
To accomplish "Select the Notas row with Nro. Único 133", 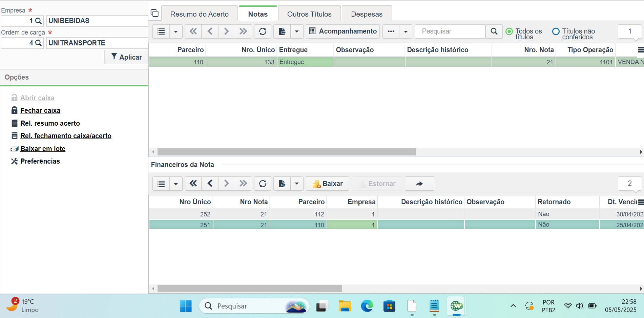I will coord(396,62).
